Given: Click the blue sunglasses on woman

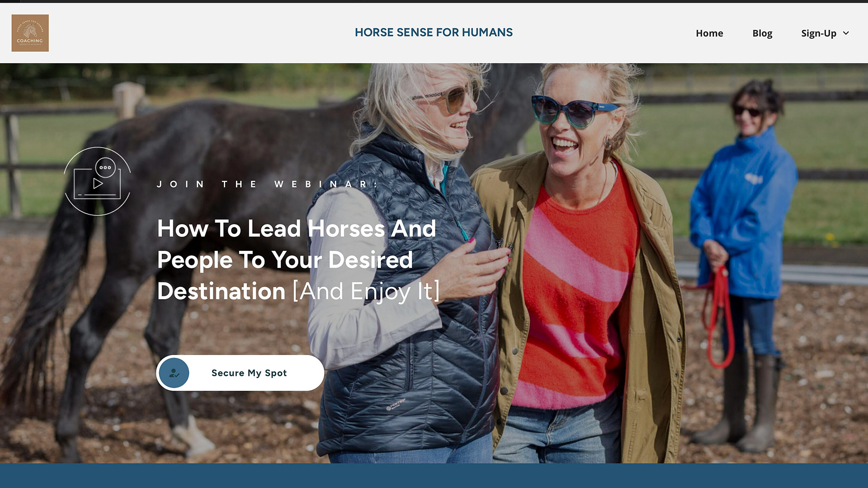Looking at the screenshot, I should tap(573, 111).
